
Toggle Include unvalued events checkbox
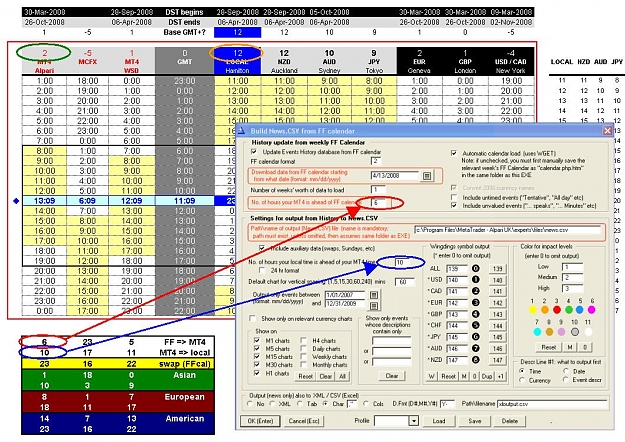[x=454, y=206]
